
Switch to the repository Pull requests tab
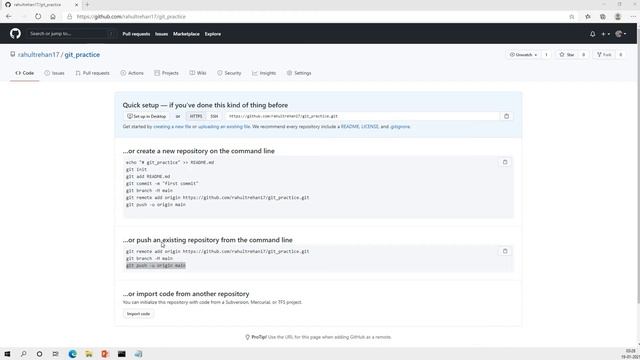(x=93, y=73)
